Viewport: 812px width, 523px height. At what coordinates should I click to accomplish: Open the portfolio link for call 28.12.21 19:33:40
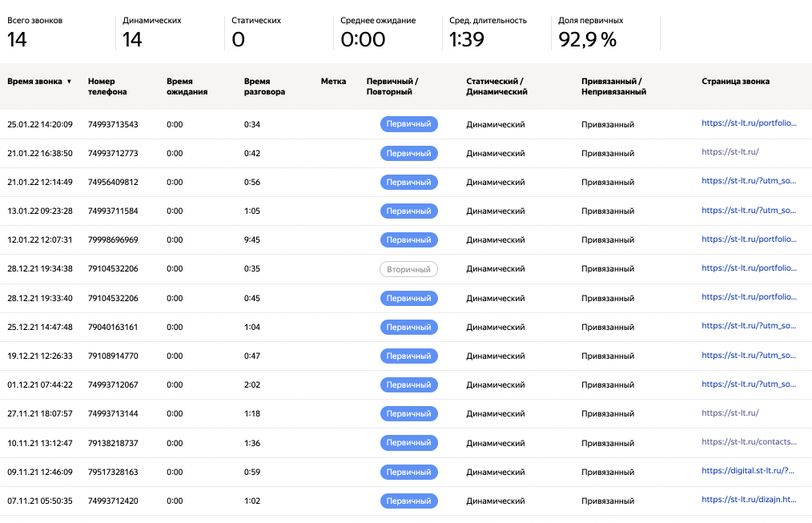click(x=749, y=297)
